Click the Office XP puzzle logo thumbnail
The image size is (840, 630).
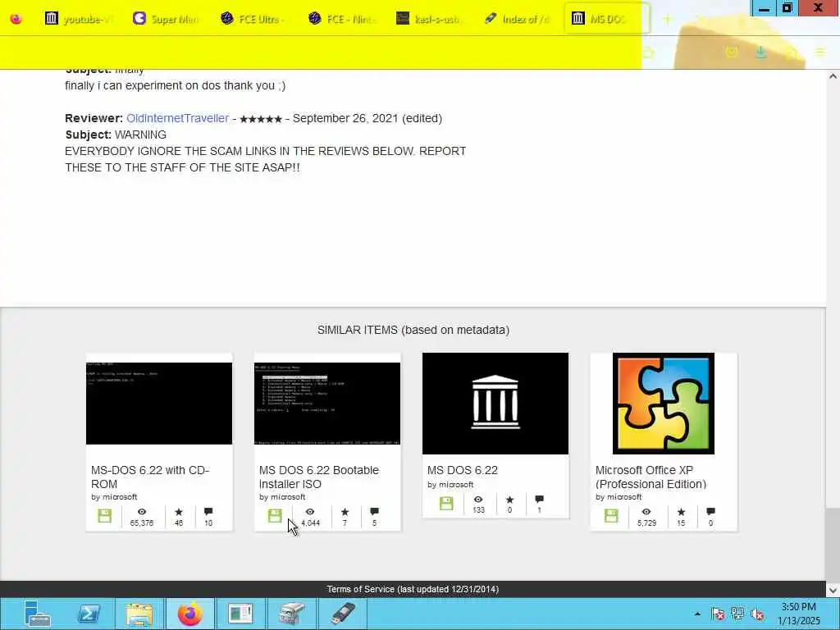click(663, 404)
